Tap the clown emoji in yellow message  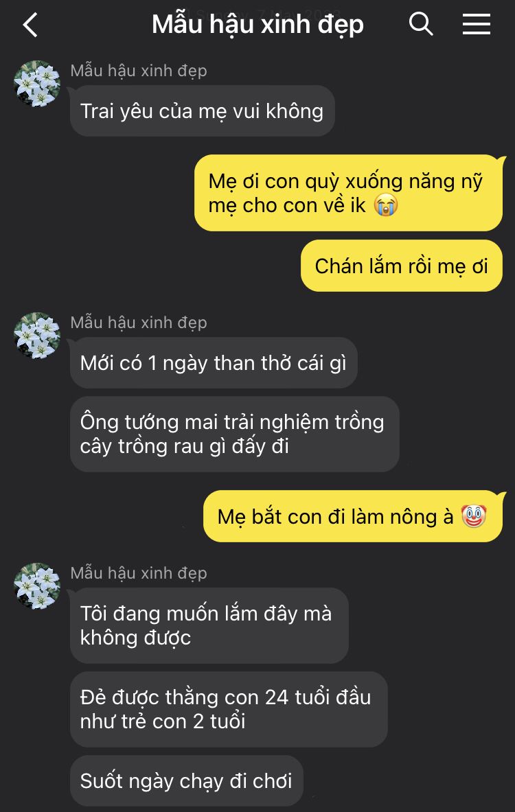[x=474, y=516]
